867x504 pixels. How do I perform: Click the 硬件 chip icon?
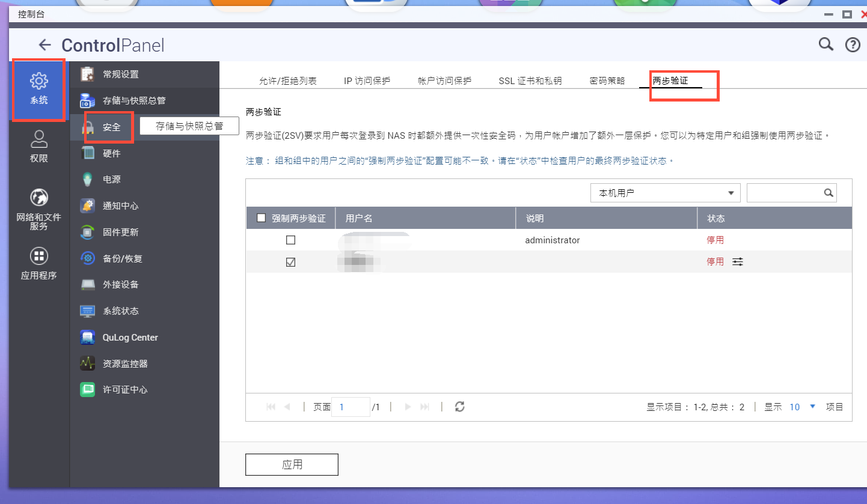pyautogui.click(x=88, y=153)
